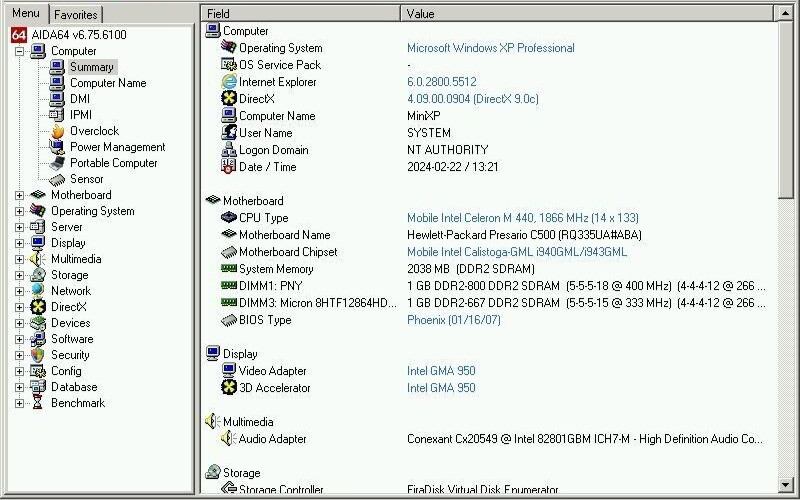Open the Phoenix (01/16/07) BIOS link
This screenshot has height=500, width=800.
click(454, 320)
